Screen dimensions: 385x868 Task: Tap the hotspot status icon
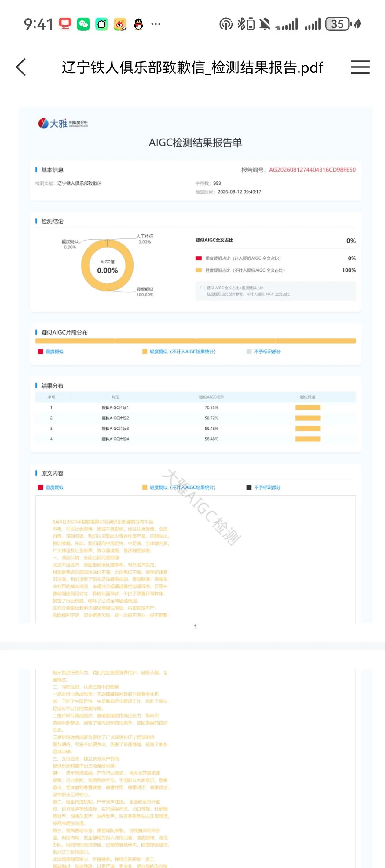(x=226, y=24)
